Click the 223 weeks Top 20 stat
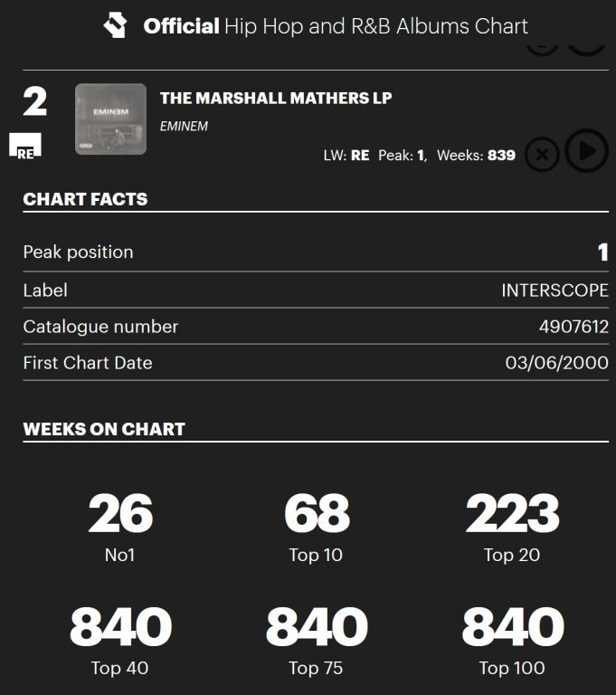Screen dimensions: 616x695 point(512,514)
